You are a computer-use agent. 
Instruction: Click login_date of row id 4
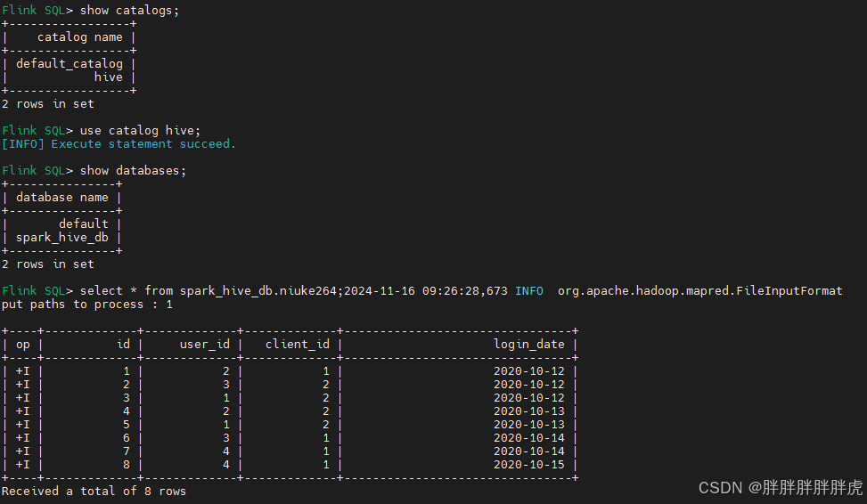pos(529,411)
